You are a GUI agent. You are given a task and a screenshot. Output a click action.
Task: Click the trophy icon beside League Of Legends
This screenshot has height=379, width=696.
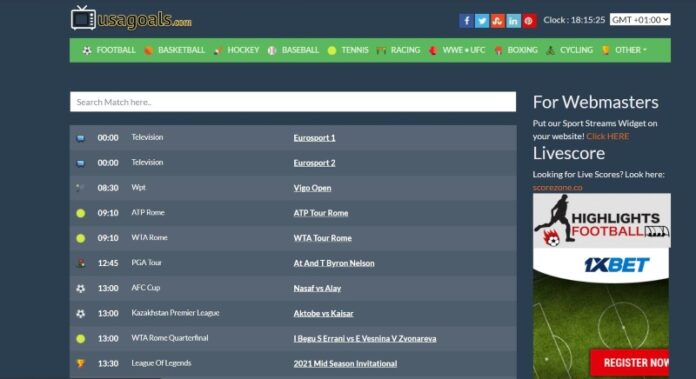pyautogui.click(x=80, y=363)
